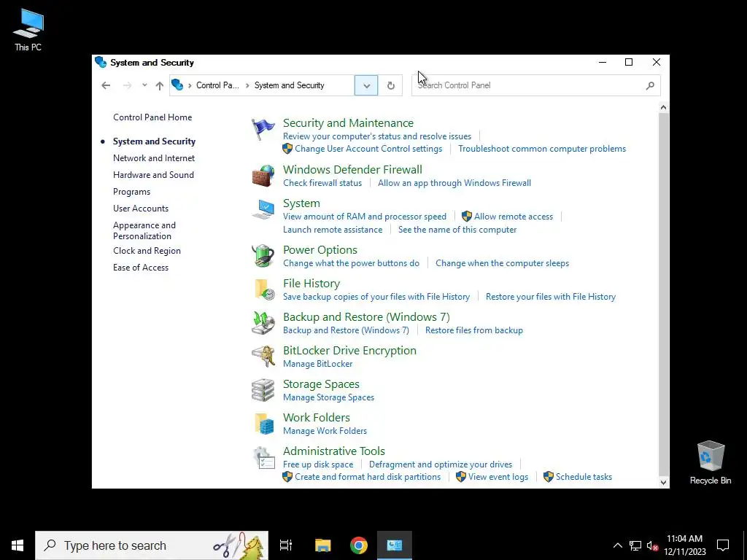
Task: Open Google Chrome from the taskbar
Action: coord(359,545)
